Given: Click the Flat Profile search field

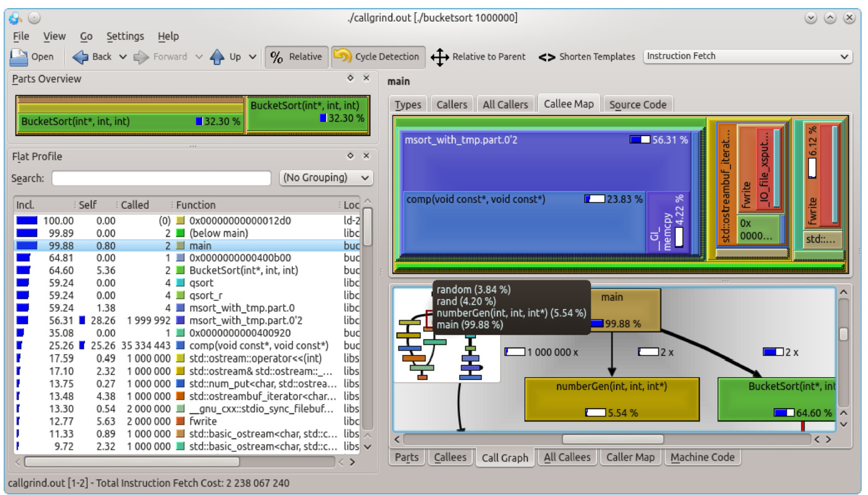Looking at the screenshot, I should (161, 178).
